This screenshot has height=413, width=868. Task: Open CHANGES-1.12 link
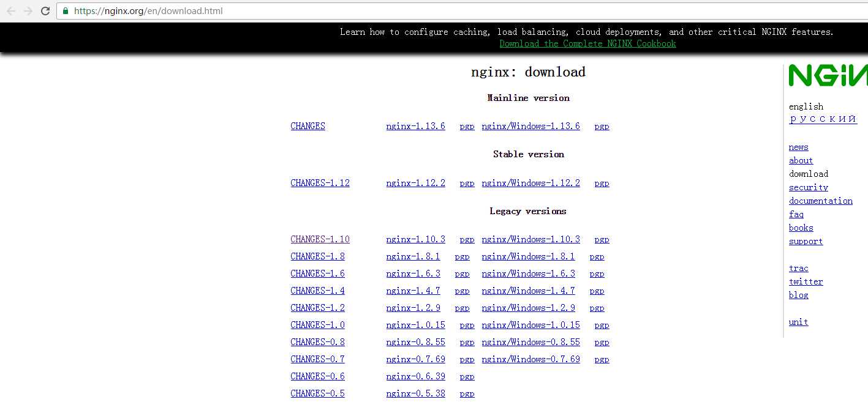point(320,183)
